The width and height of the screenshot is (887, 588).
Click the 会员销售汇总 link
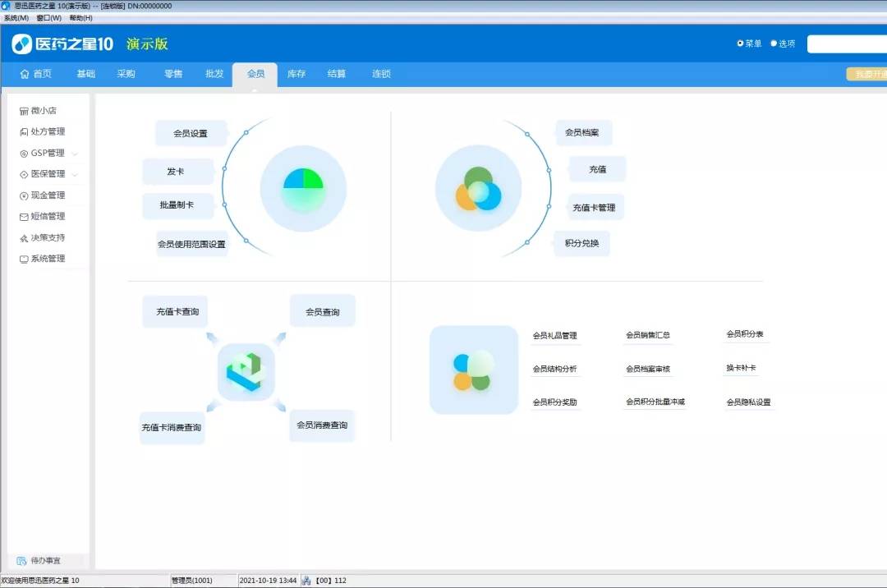tap(648, 335)
